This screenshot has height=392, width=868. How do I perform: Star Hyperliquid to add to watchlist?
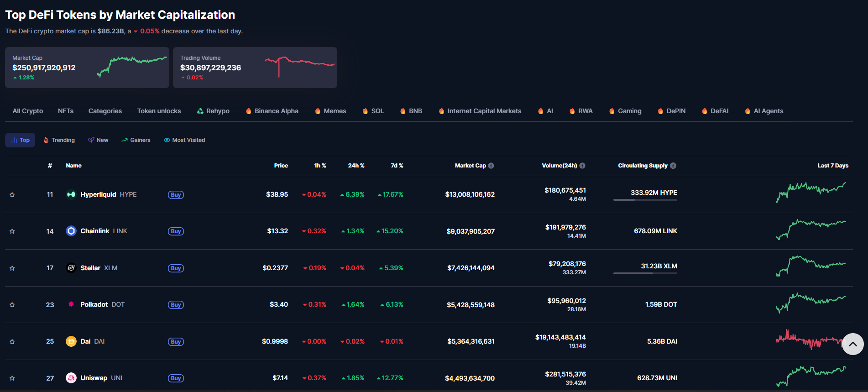(12, 195)
